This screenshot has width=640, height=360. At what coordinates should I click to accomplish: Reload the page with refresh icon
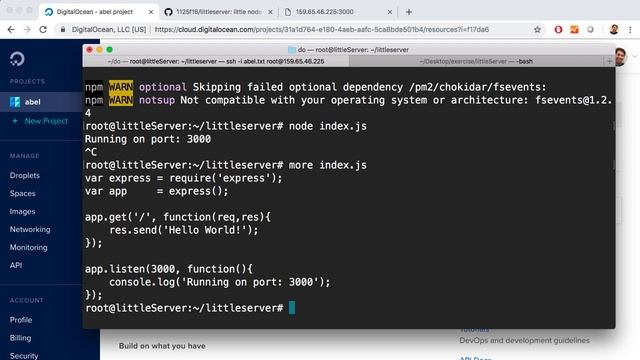43,29
